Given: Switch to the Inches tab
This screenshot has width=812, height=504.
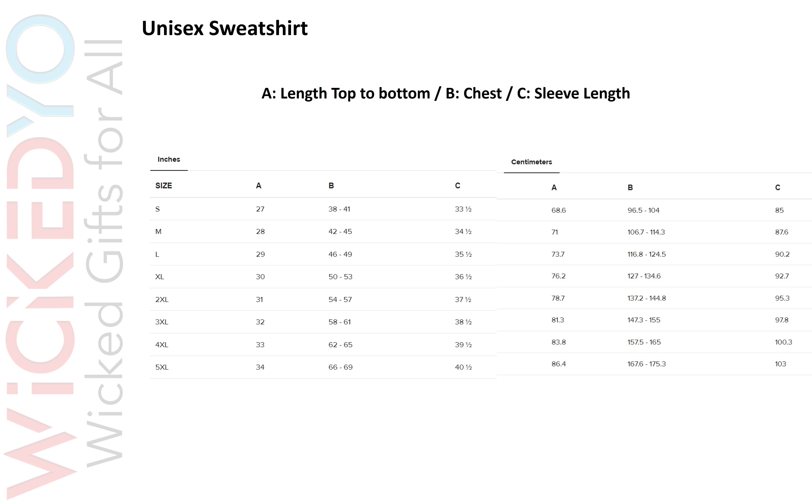Looking at the screenshot, I should pyautogui.click(x=169, y=160).
